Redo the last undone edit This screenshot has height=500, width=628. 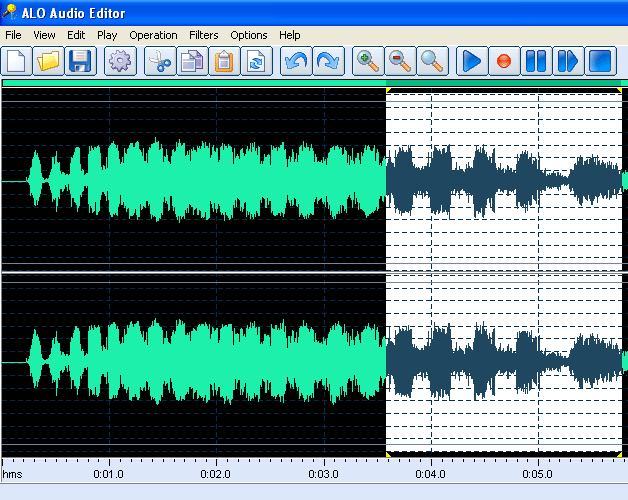pyautogui.click(x=328, y=61)
